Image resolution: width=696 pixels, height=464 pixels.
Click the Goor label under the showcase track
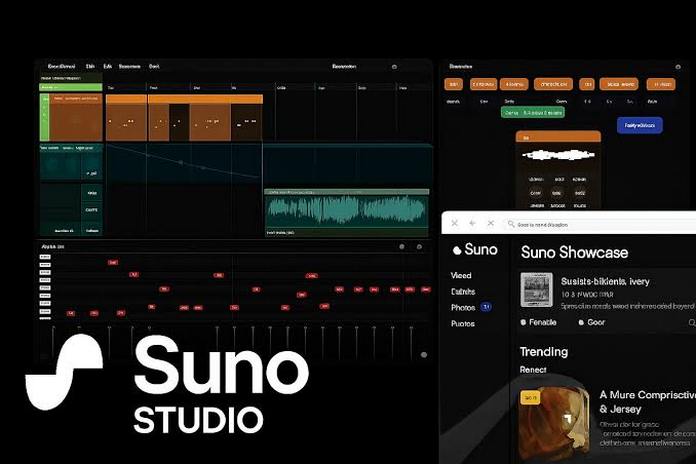(x=596, y=322)
